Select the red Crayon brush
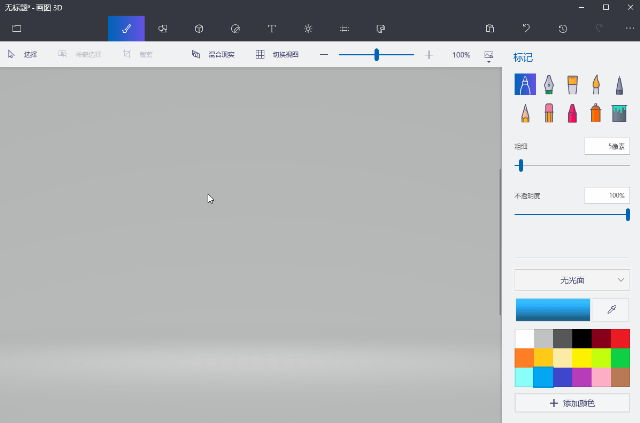This screenshot has height=423, width=640. (572, 113)
